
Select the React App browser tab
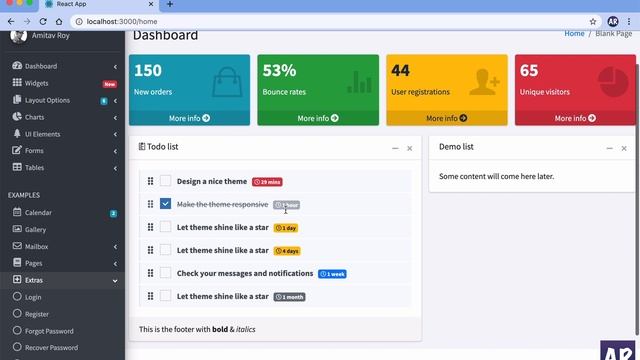tap(99, 4)
